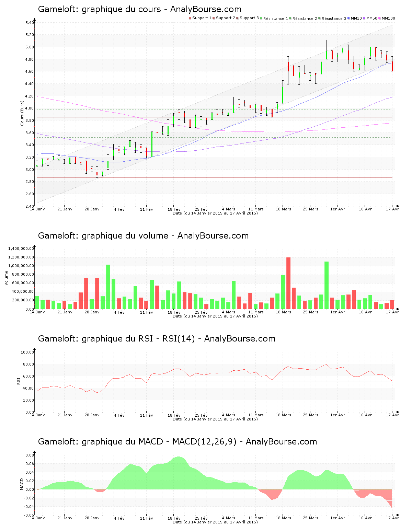Click the '17 Avr' date on MACD chart
Screen dimensions: 412x532
pos(392,518)
